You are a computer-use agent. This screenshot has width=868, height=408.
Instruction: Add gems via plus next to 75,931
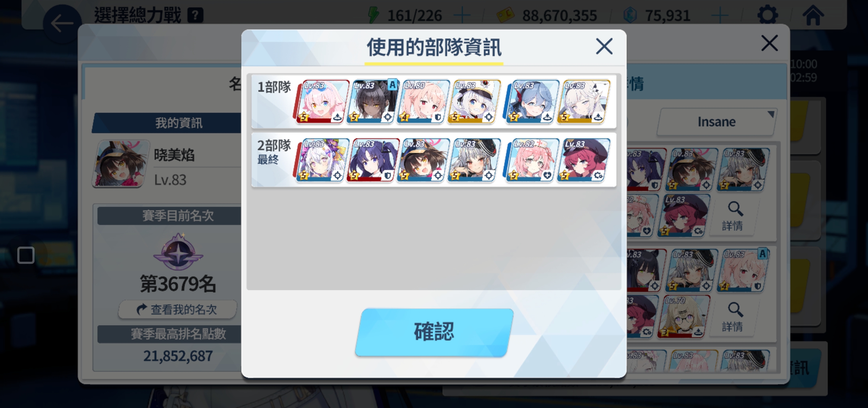(x=719, y=16)
